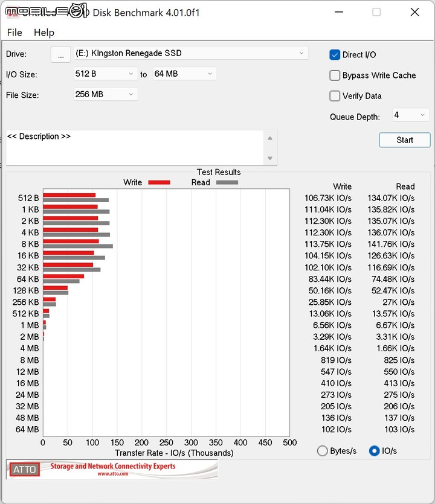
Task: Click the 48 MB row label in chart
Action: point(27,418)
